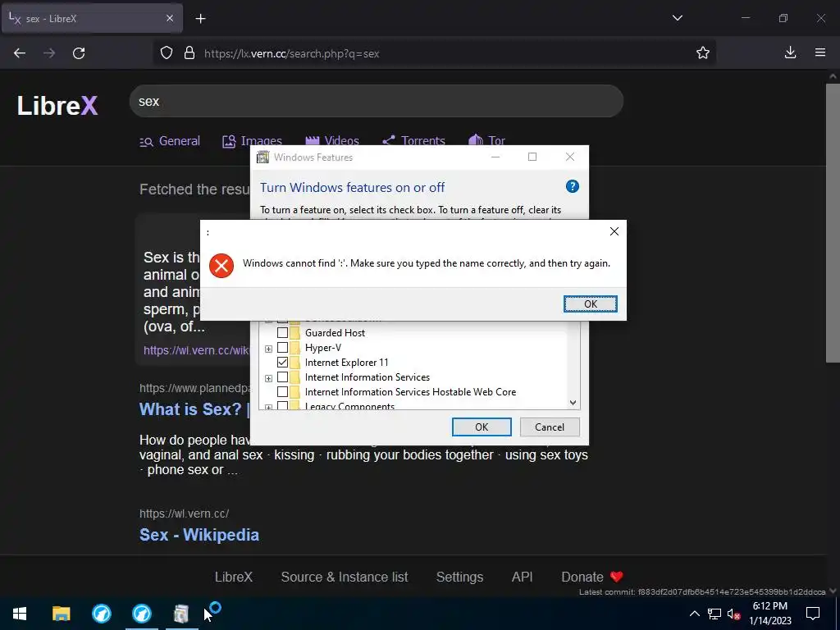Uncheck Internet Explorer 11 checkbox

[282, 362]
